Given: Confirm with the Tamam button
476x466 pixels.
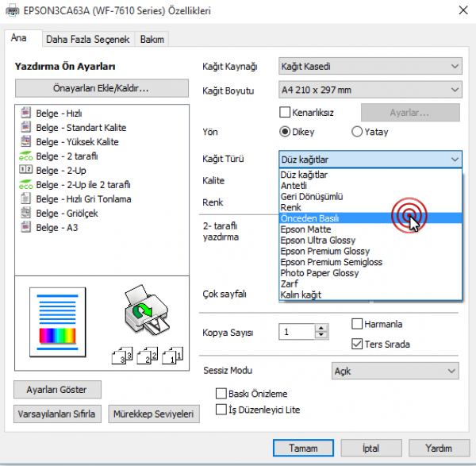Looking at the screenshot, I should (303, 448).
